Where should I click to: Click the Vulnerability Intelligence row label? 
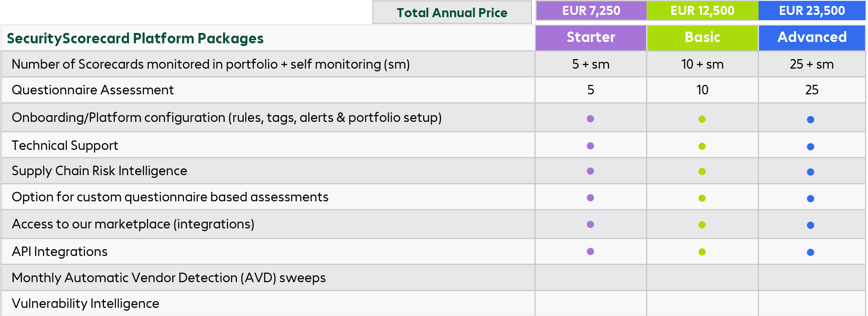[85, 303]
